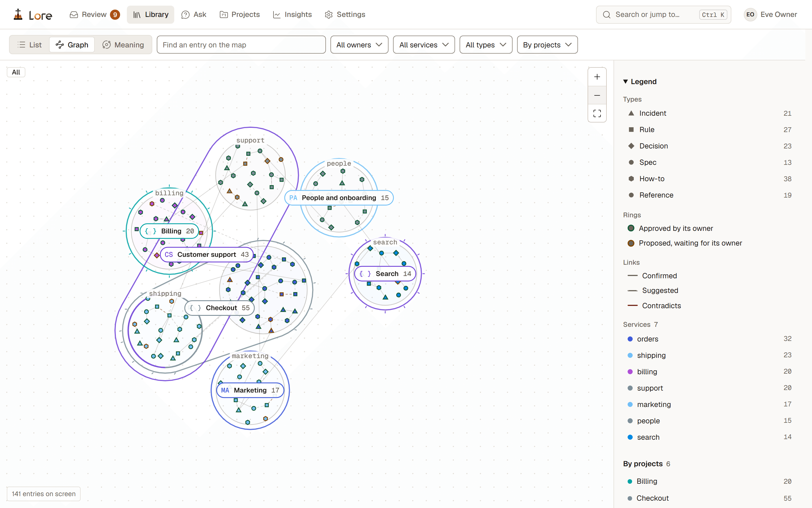
Task: Open the Insights tab
Action: point(293,14)
